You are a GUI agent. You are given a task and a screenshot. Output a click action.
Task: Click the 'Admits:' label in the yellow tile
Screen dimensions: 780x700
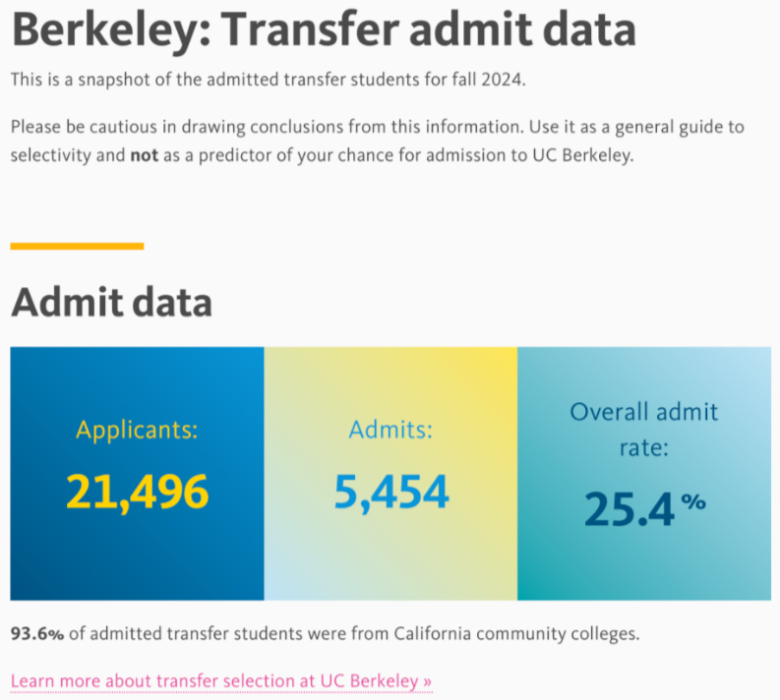pyautogui.click(x=390, y=430)
